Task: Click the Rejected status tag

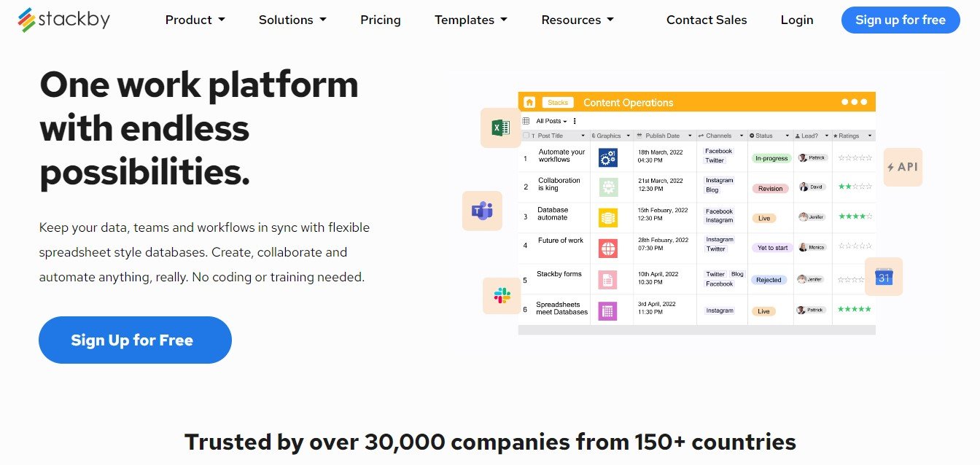Action: pyautogui.click(x=769, y=280)
